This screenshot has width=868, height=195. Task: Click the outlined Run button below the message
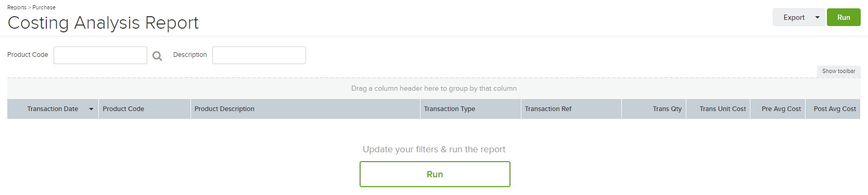click(435, 174)
